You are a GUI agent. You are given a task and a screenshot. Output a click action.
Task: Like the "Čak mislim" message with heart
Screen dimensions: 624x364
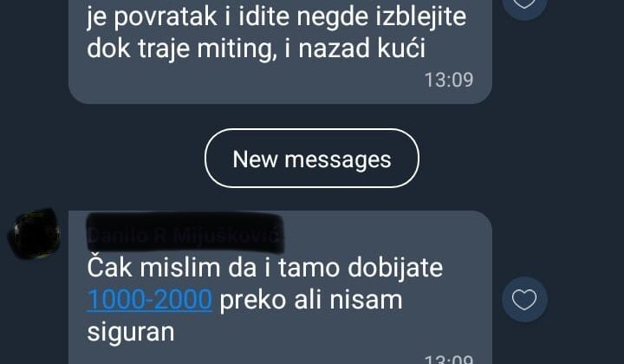click(524, 300)
